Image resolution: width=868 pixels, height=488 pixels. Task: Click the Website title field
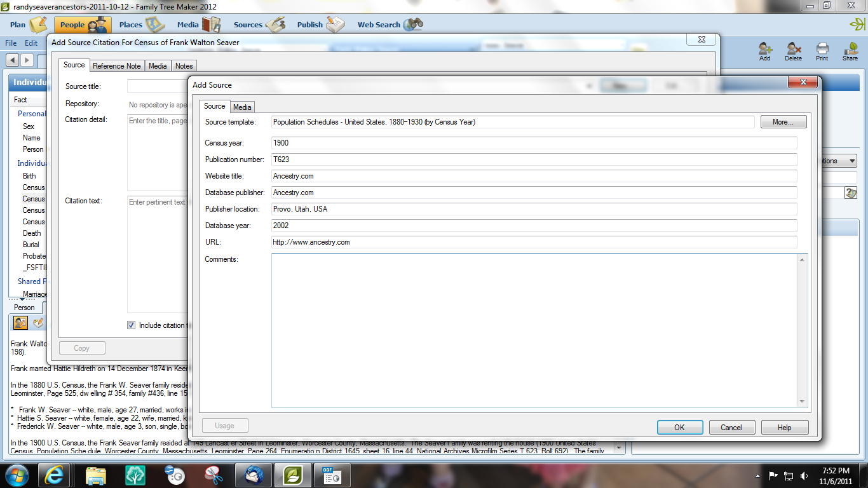534,176
